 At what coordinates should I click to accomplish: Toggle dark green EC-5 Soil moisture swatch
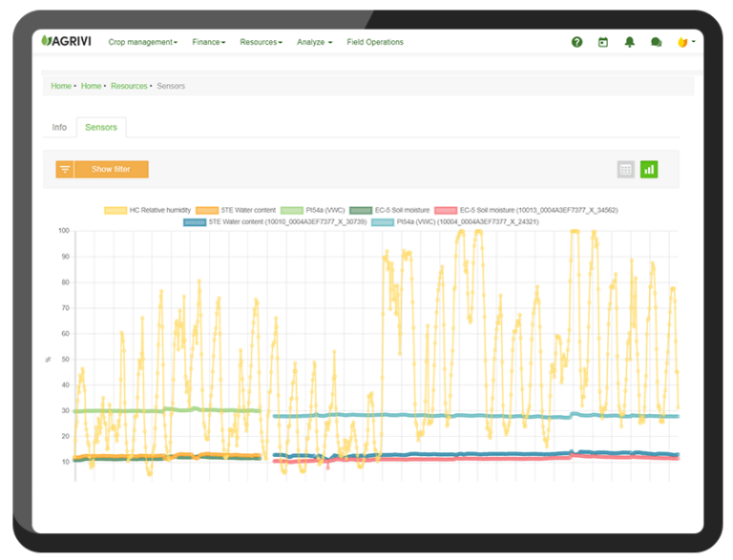click(x=361, y=210)
